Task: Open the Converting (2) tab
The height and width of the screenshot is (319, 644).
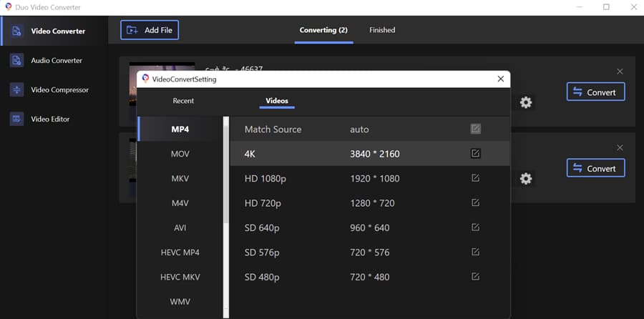Action: tap(323, 30)
